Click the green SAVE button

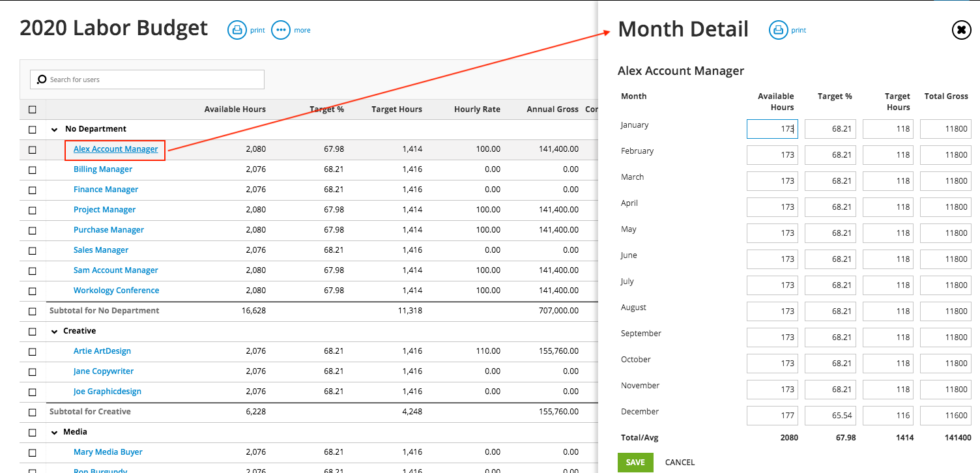[635, 463]
